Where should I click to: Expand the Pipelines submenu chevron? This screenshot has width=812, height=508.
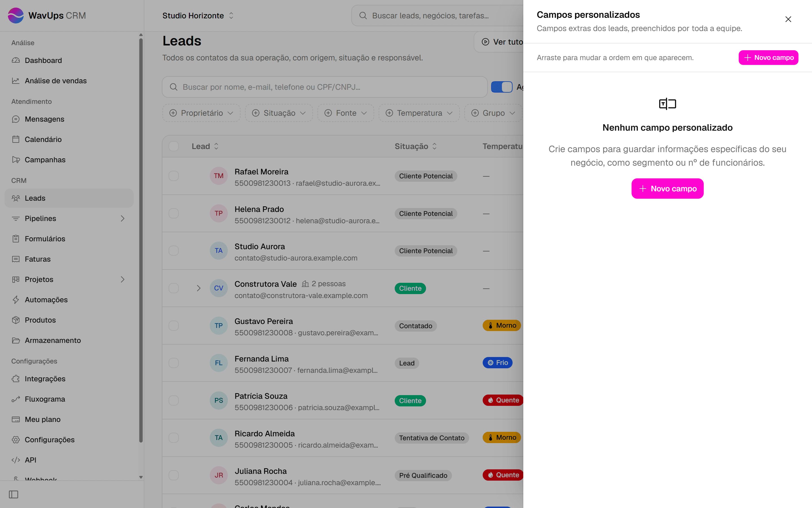click(x=122, y=219)
